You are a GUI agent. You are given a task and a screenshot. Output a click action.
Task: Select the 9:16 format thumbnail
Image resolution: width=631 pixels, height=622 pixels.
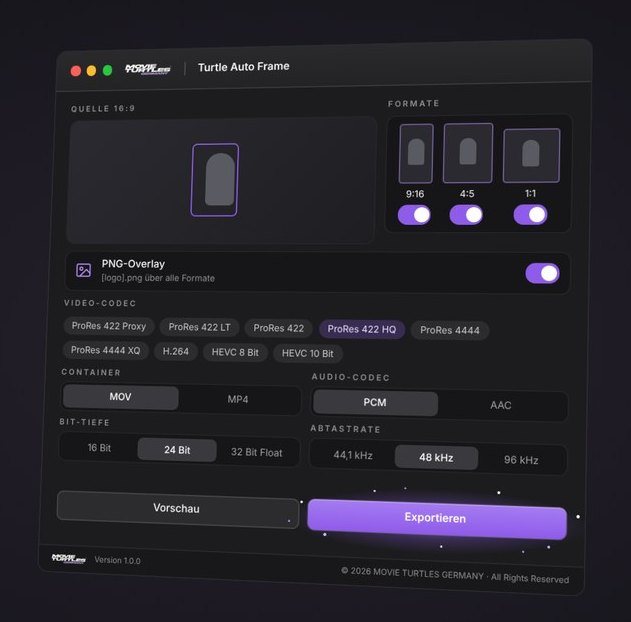click(416, 154)
